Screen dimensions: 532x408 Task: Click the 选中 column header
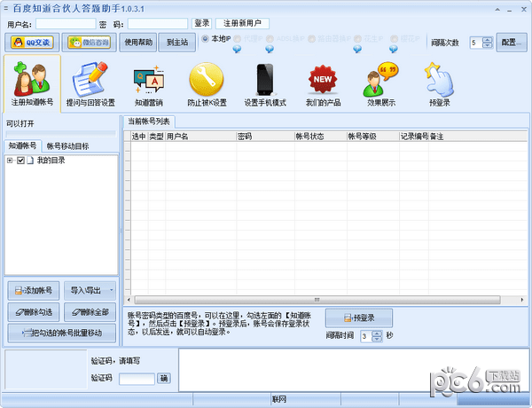click(139, 137)
